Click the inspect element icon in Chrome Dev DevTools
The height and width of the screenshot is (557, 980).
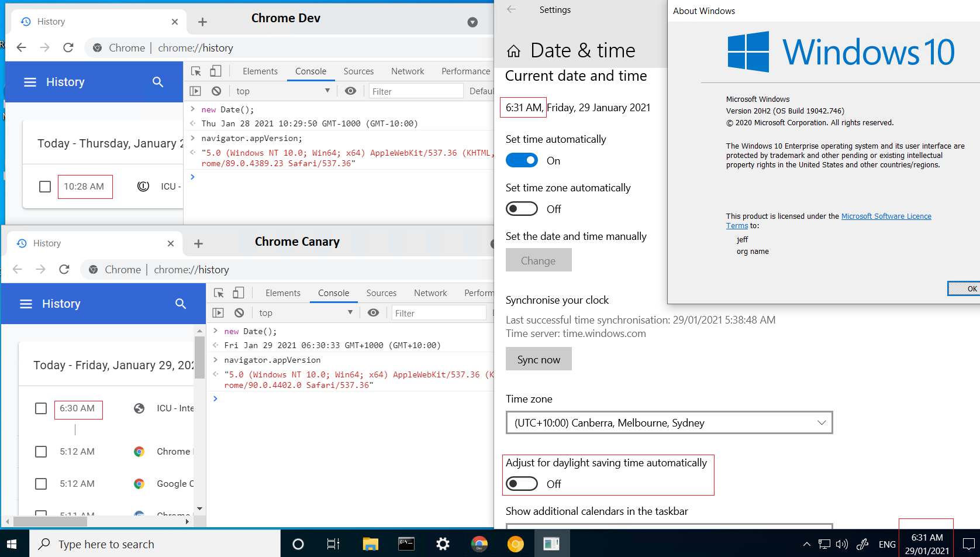pyautogui.click(x=196, y=71)
